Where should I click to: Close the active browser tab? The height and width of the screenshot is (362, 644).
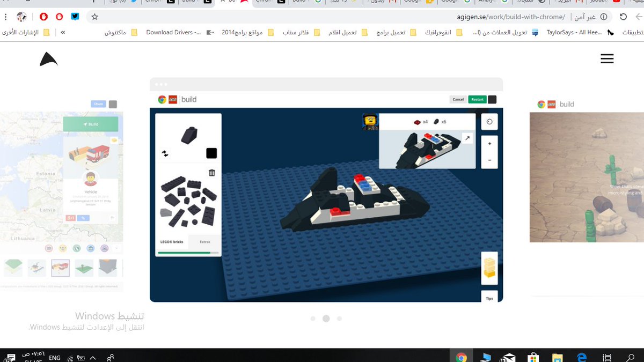click(x=222, y=2)
